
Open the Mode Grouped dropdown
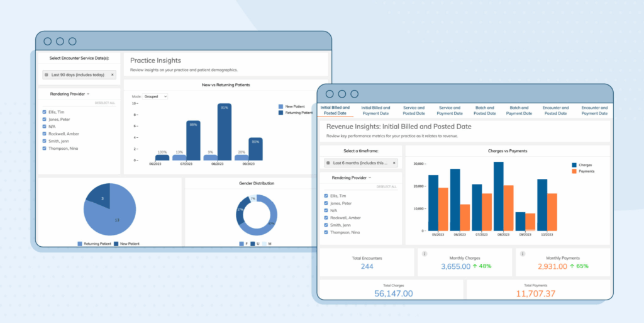click(x=155, y=96)
